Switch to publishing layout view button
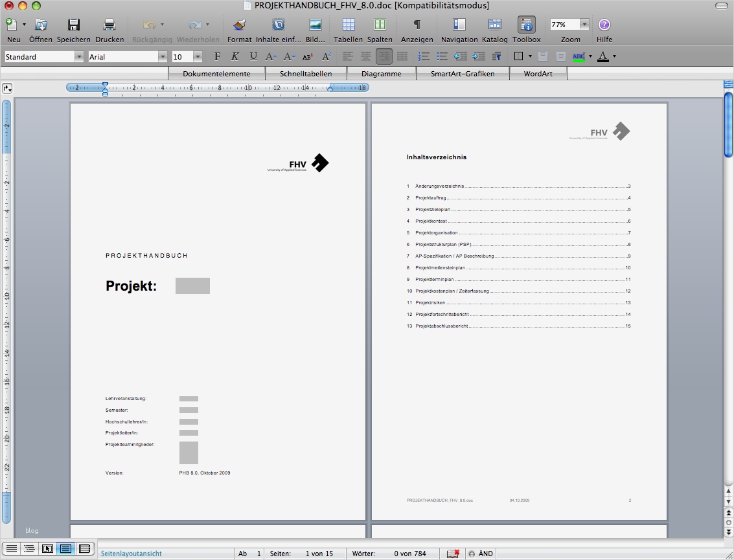 point(47,548)
